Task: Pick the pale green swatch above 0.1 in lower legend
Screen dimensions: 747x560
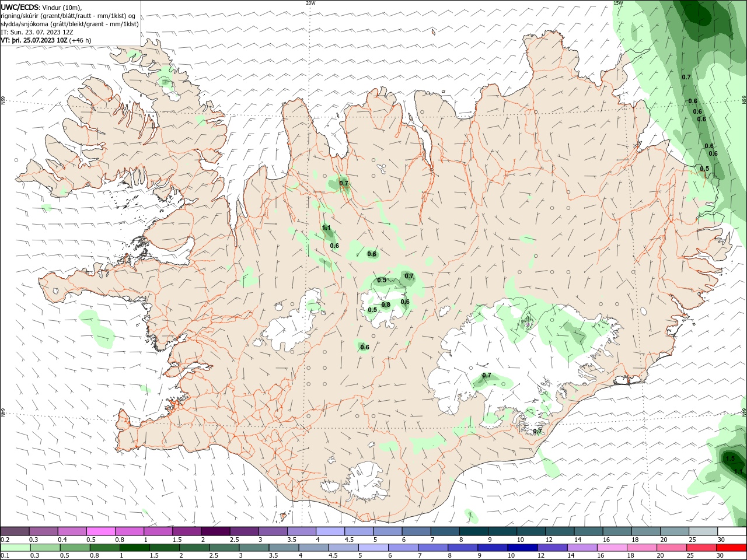Action: pyautogui.click(x=15, y=548)
